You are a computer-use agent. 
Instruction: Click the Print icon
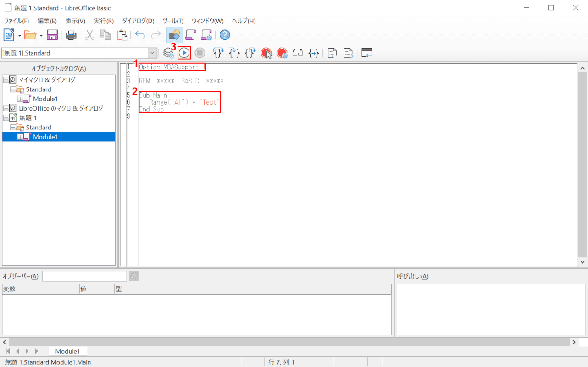pyautogui.click(x=71, y=35)
